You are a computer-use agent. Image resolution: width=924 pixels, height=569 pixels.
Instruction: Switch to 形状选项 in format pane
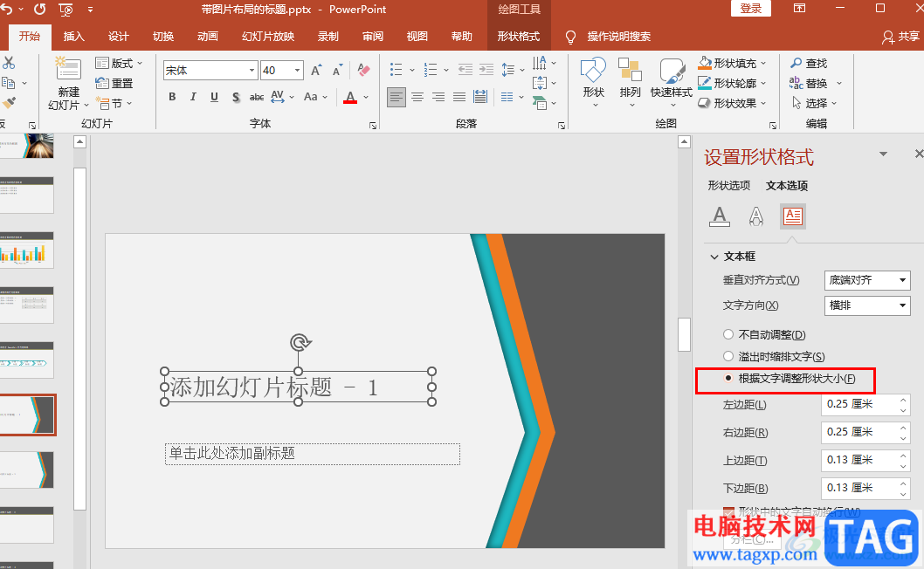[x=729, y=186]
